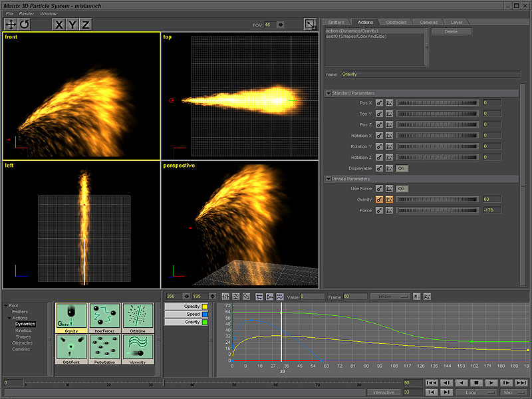Click the X axis constraint button
Screen dimensions: 532x399
coord(59,25)
